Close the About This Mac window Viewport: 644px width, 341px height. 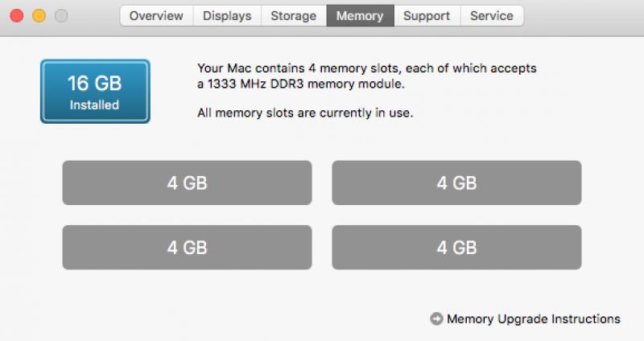(16, 15)
